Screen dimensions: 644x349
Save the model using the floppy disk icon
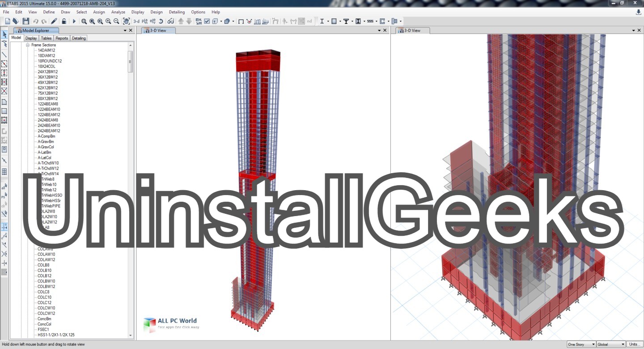pos(25,21)
